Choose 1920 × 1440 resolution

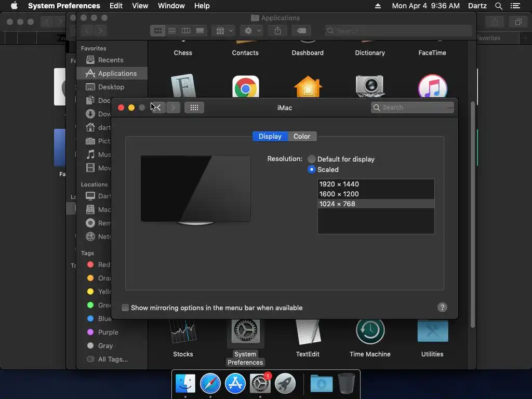coord(376,184)
